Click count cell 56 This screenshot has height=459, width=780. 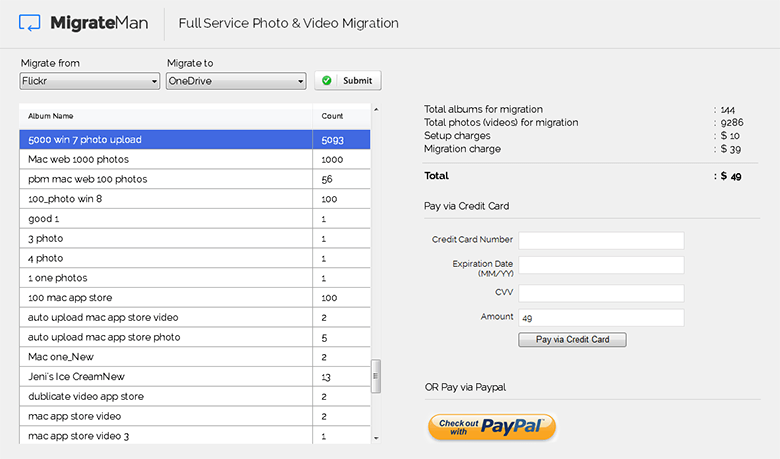(342, 179)
